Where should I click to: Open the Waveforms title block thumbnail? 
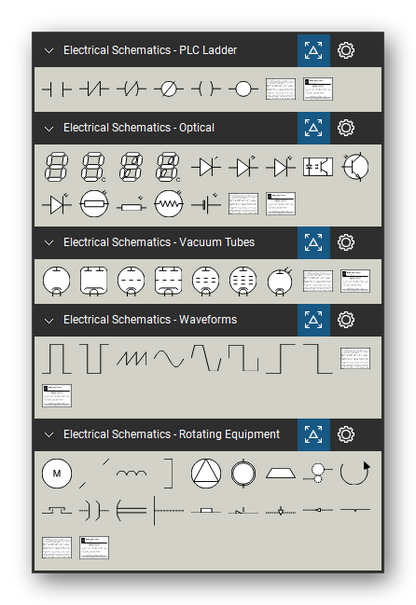pyautogui.click(x=57, y=396)
